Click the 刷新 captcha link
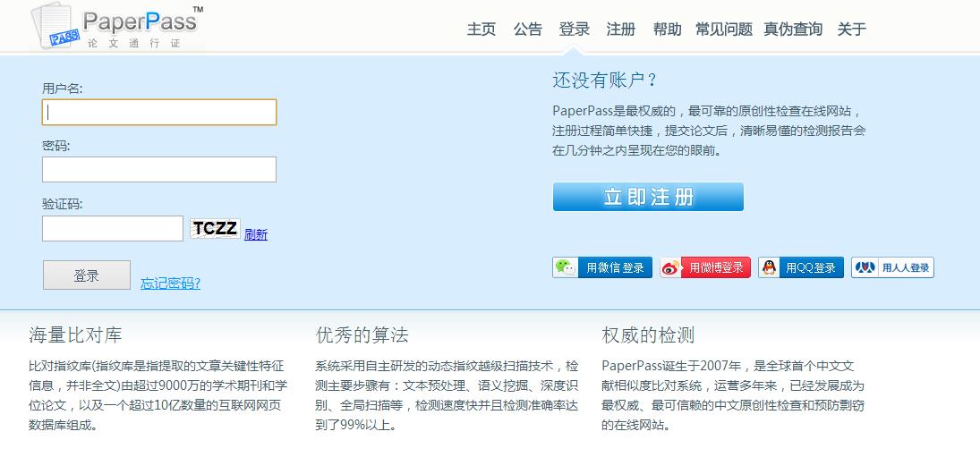Image resolution: width=980 pixels, height=474 pixels. tap(256, 234)
